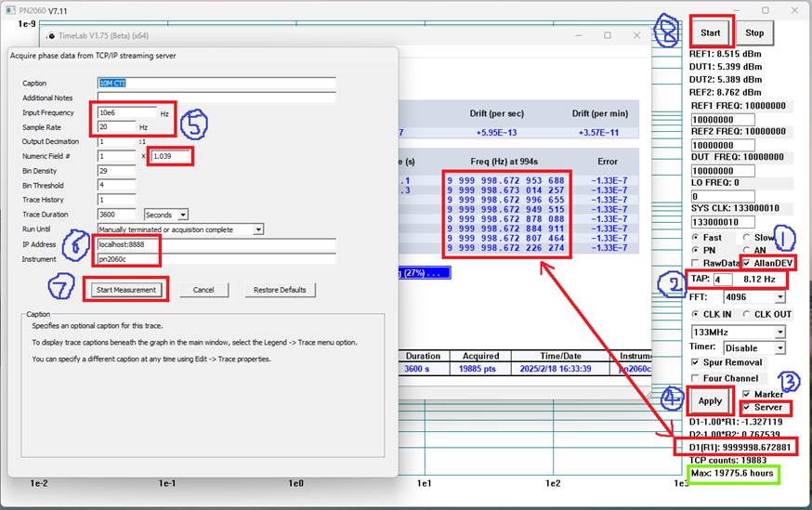Click the REF1 8.515 dBm readout

[725, 54]
